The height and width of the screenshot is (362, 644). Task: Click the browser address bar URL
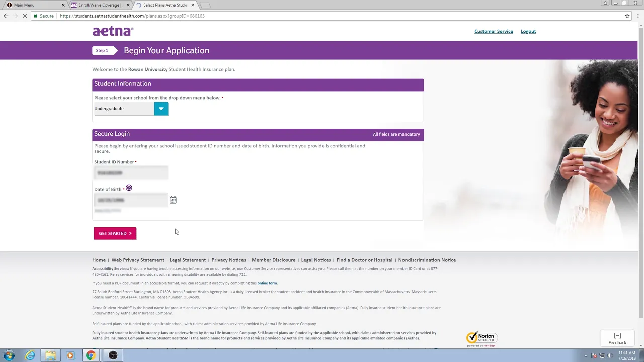[132, 16]
